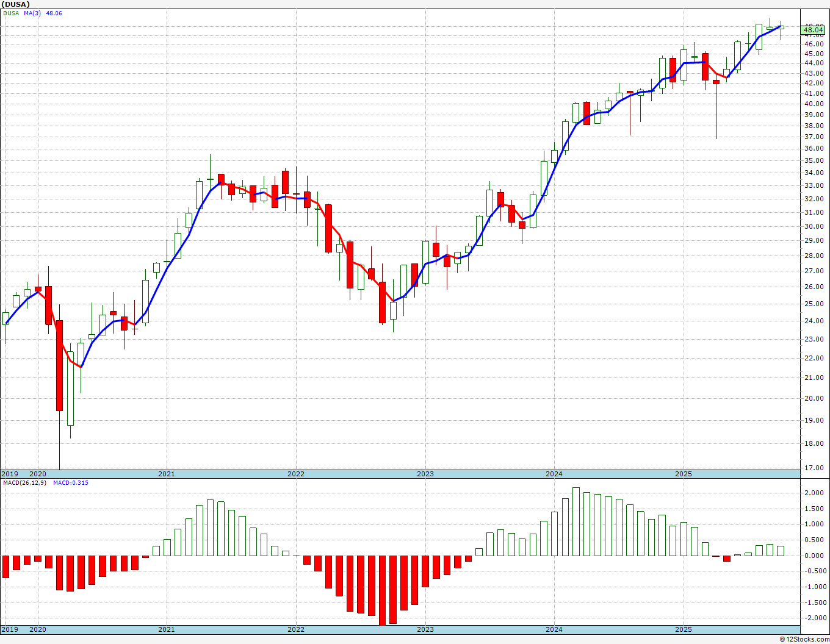
Task: Click 2019 on the MACD panel time axis
Action: (x=9, y=629)
